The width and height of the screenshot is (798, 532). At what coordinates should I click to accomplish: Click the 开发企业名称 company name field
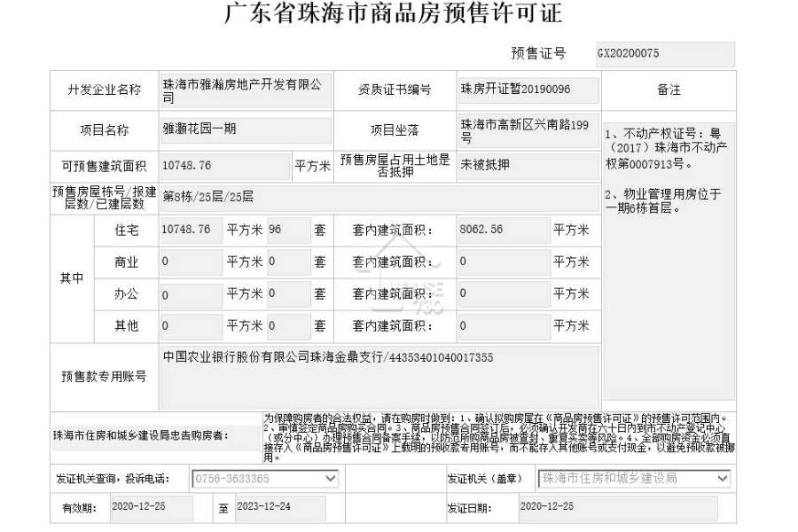(246, 91)
